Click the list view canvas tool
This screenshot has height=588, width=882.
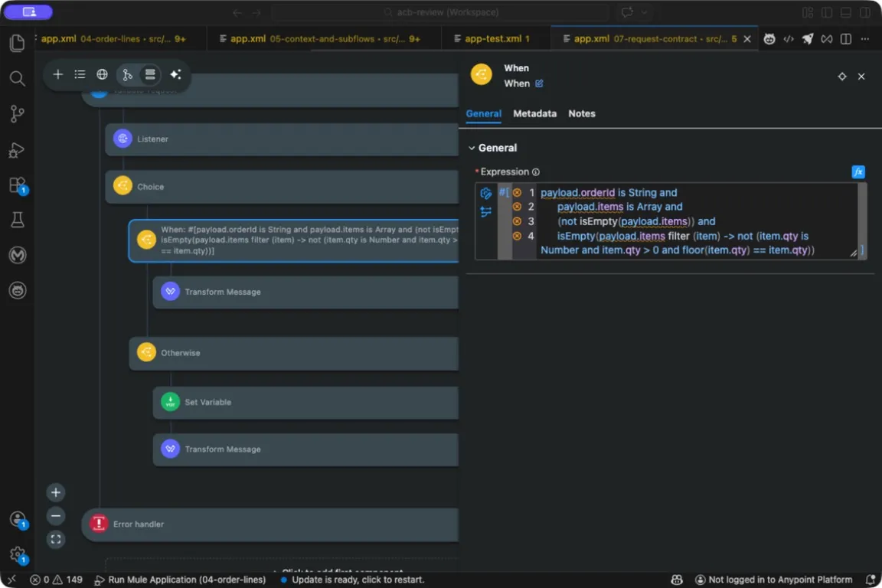80,74
